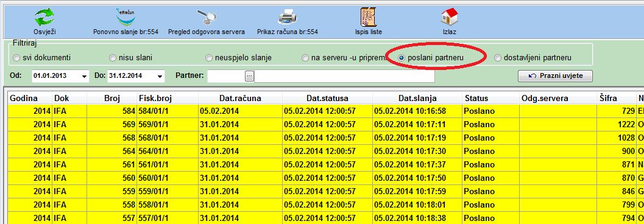Click Šifra value 799
644x224 pixels.
point(616,205)
